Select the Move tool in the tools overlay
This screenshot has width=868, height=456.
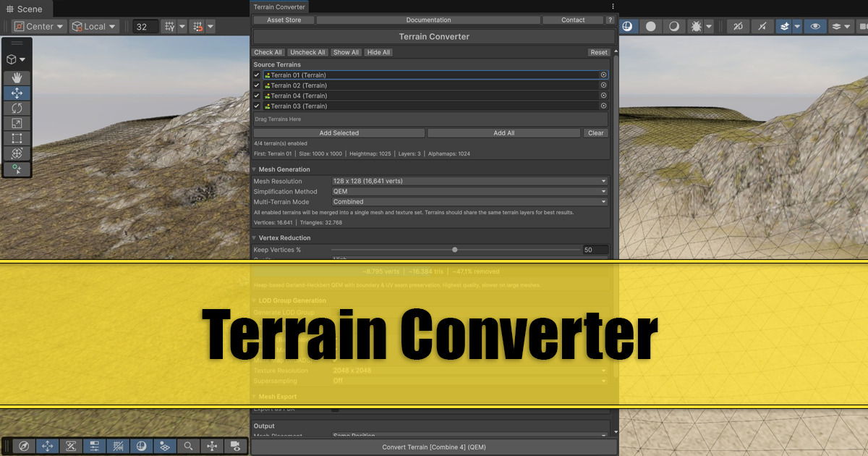coord(17,93)
